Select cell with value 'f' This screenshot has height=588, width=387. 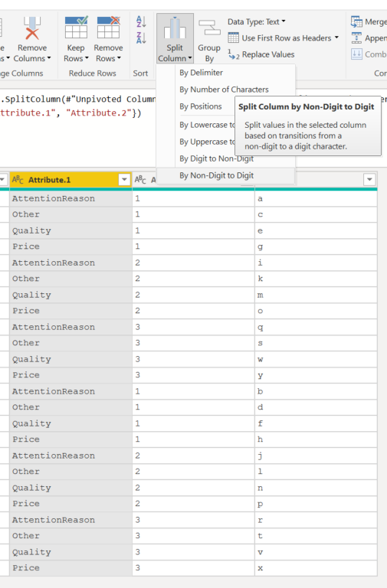pos(316,423)
